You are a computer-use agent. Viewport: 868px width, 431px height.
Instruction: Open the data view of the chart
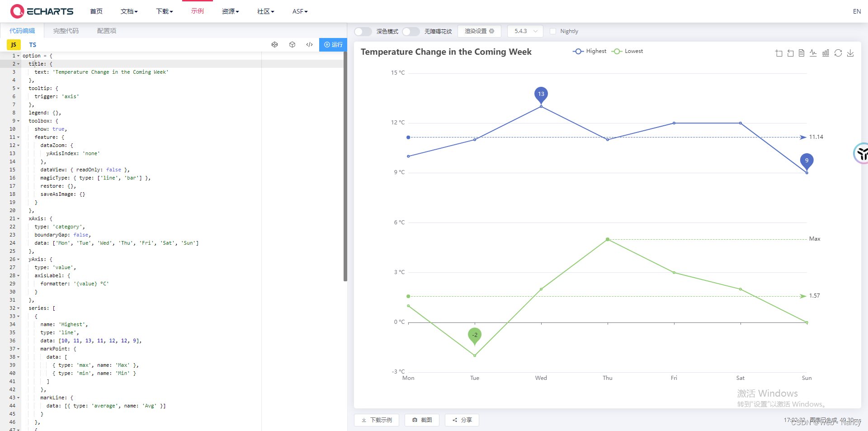click(x=802, y=53)
